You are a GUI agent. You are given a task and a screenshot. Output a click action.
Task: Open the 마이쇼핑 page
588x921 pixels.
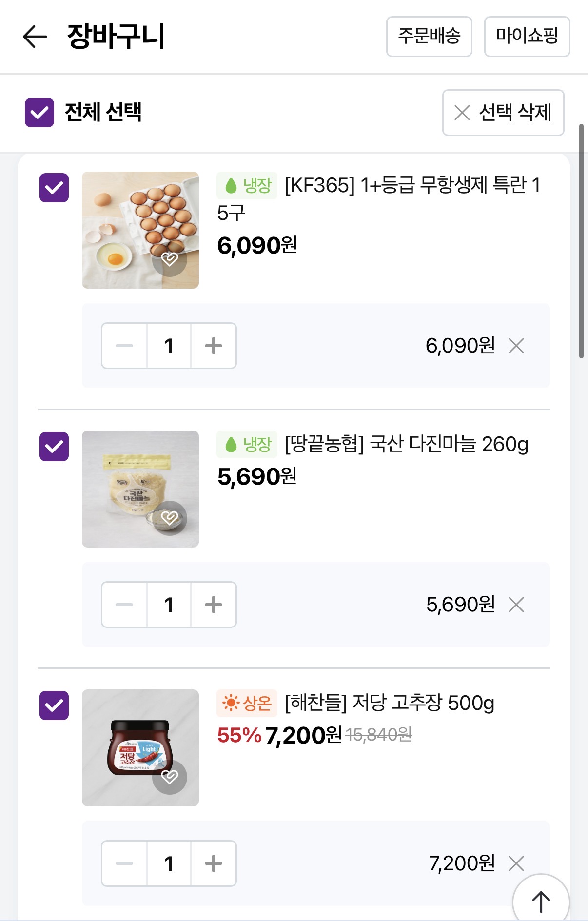click(527, 37)
